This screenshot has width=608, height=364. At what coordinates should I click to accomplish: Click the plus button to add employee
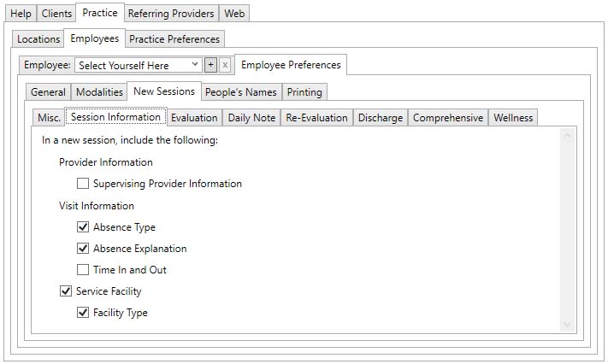coord(210,65)
